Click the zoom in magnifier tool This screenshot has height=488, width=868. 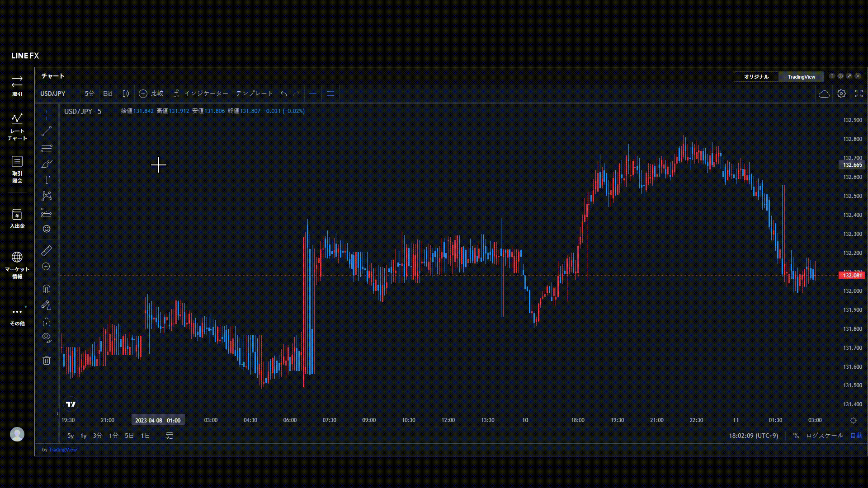(x=47, y=267)
